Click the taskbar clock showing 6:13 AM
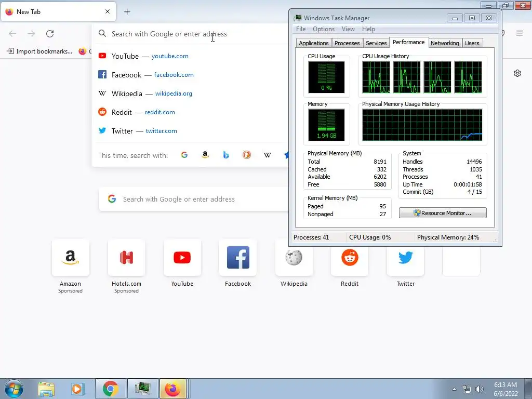The height and width of the screenshot is (399, 532). (x=506, y=389)
